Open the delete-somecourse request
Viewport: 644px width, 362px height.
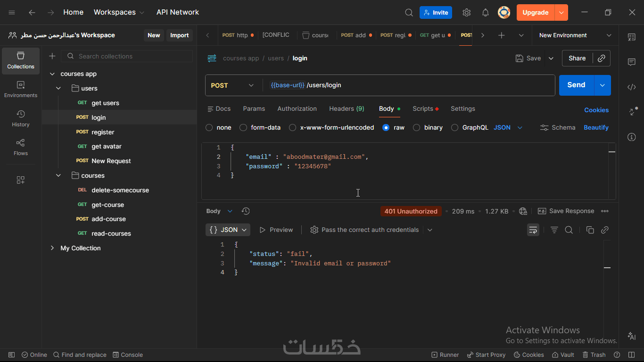[119, 190]
